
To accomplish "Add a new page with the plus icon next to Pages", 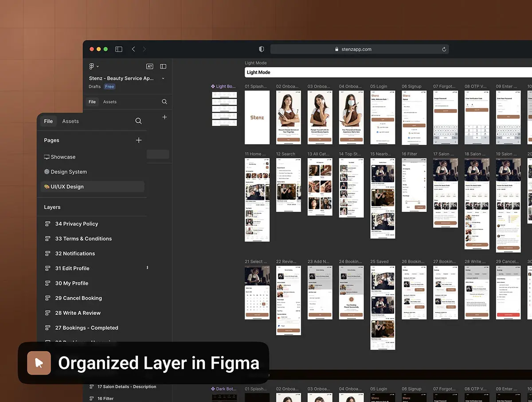I will click(x=139, y=140).
